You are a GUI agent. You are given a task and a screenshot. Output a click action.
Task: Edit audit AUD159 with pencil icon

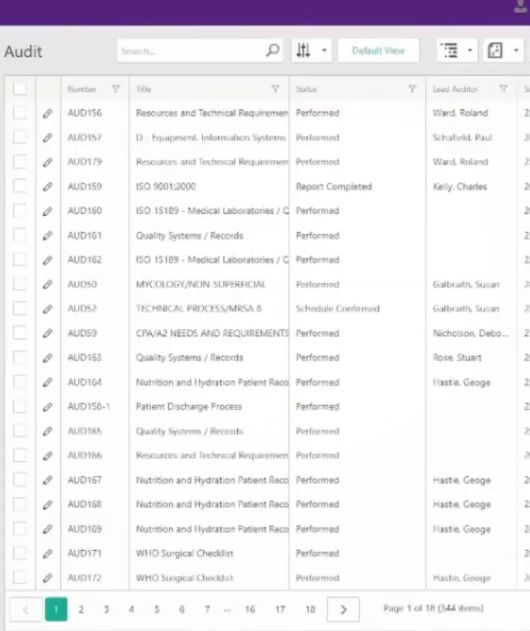pos(47,187)
